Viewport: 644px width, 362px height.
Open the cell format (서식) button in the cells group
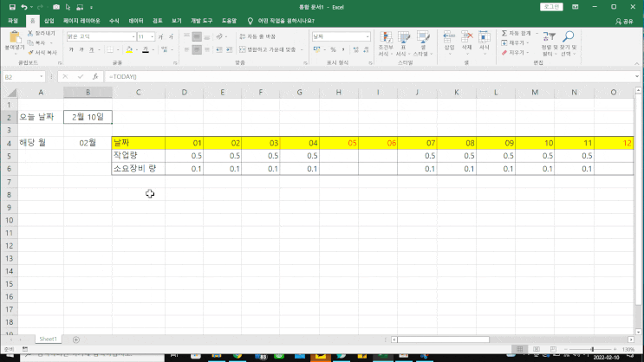[485, 42]
